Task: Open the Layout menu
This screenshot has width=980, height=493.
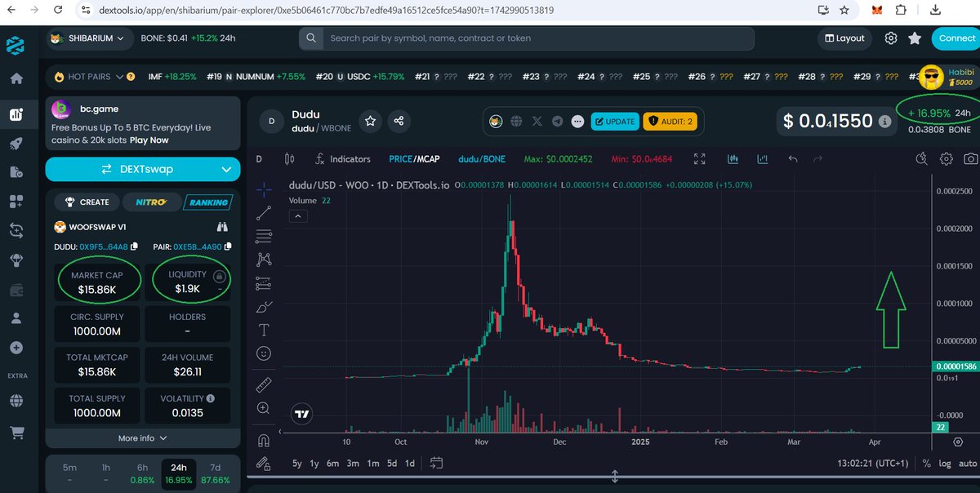Action: pos(844,38)
